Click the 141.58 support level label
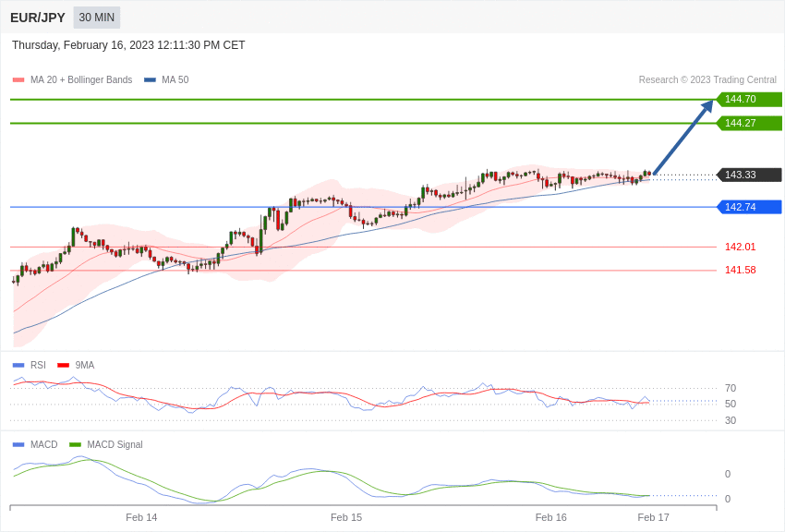Screen dimensions: 785x532 point(740,270)
